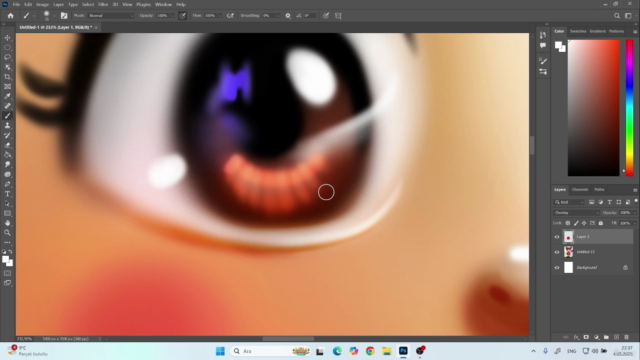Select the Crop tool
Screen dimensions: 640x360
7,77
